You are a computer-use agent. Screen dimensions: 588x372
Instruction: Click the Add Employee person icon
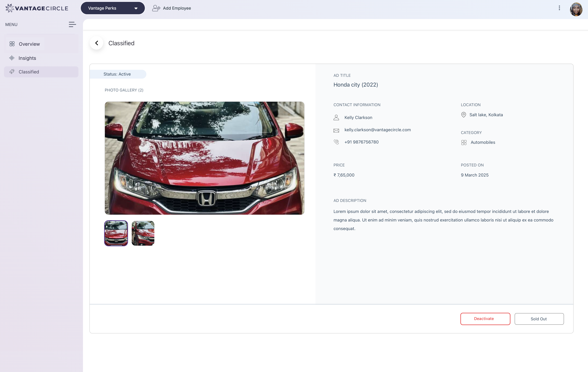tap(156, 8)
